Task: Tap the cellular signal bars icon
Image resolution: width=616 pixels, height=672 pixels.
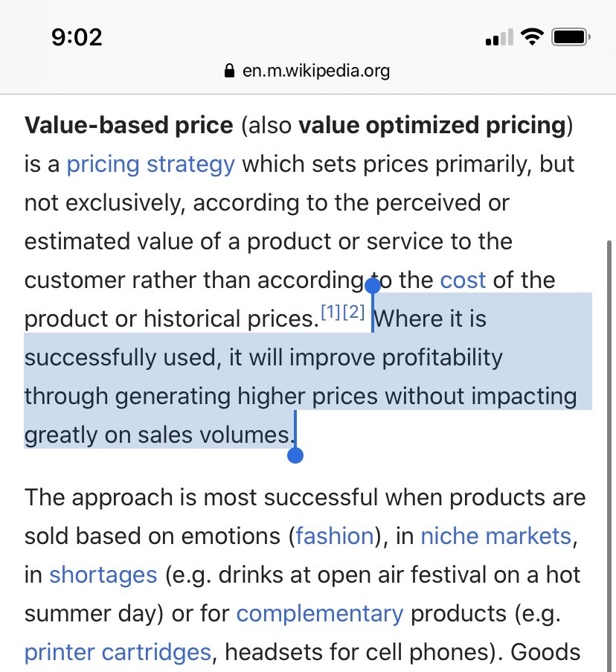Action: pyautogui.click(x=499, y=37)
